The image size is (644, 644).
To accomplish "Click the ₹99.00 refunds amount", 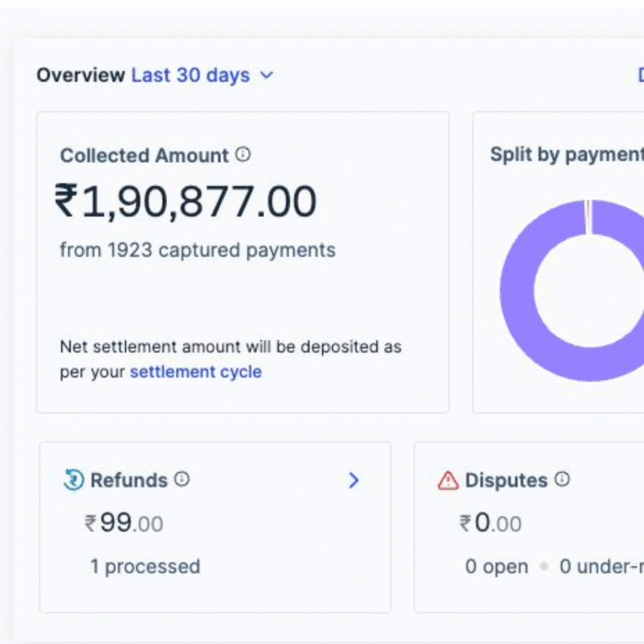I will coord(124,523).
